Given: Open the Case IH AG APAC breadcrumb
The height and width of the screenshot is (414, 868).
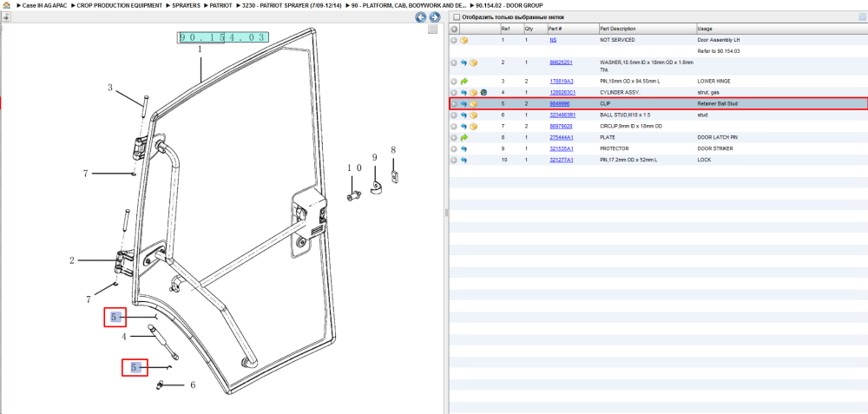Looking at the screenshot, I should coord(45,5).
